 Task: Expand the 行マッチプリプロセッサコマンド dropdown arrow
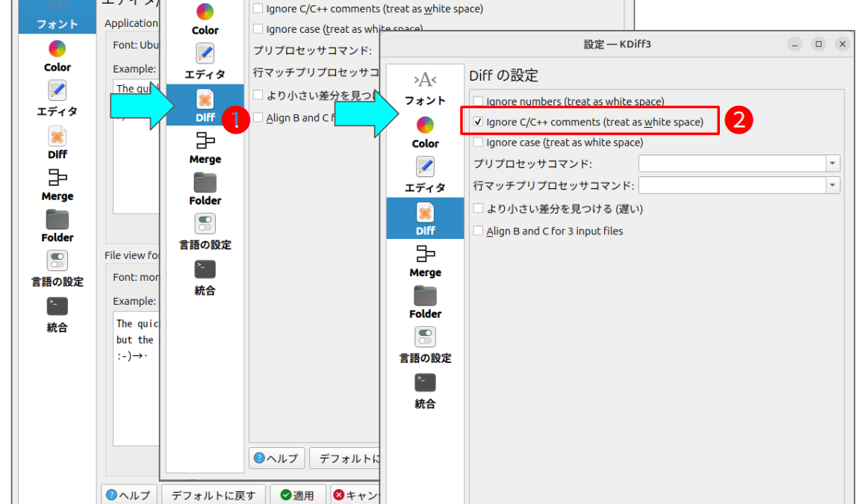point(833,185)
